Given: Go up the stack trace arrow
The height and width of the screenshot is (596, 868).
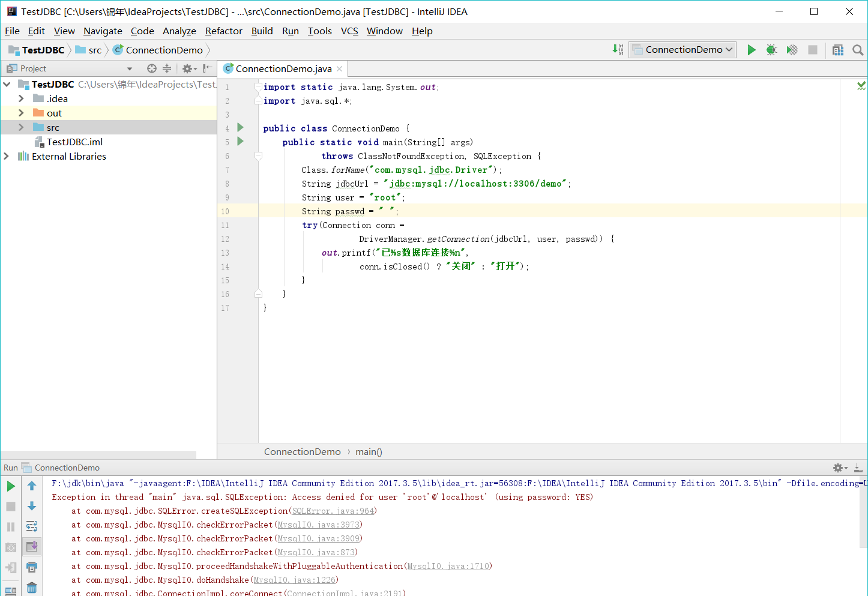Looking at the screenshot, I should [32, 486].
